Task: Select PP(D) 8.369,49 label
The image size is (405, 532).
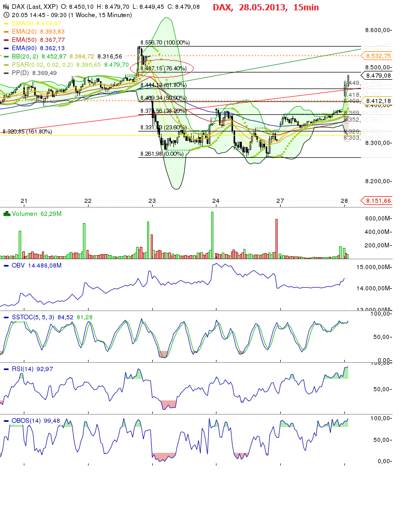Action: (x=34, y=73)
